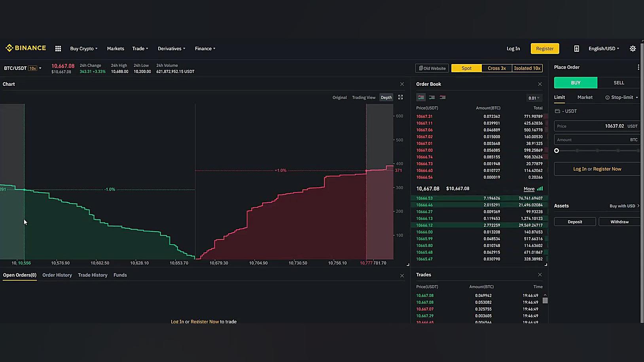This screenshot has height=362, width=644.
Task: Show sell orders only in order book
Action: pyautogui.click(x=443, y=97)
